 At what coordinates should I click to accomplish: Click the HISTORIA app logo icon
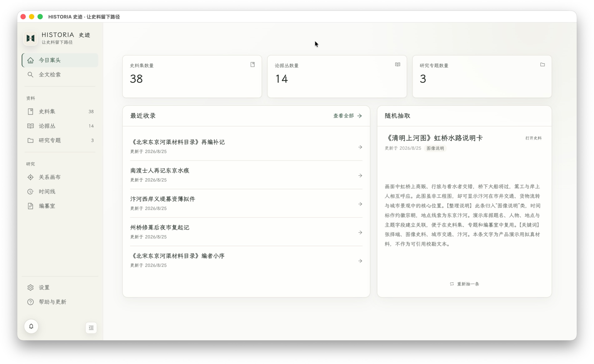(31, 38)
